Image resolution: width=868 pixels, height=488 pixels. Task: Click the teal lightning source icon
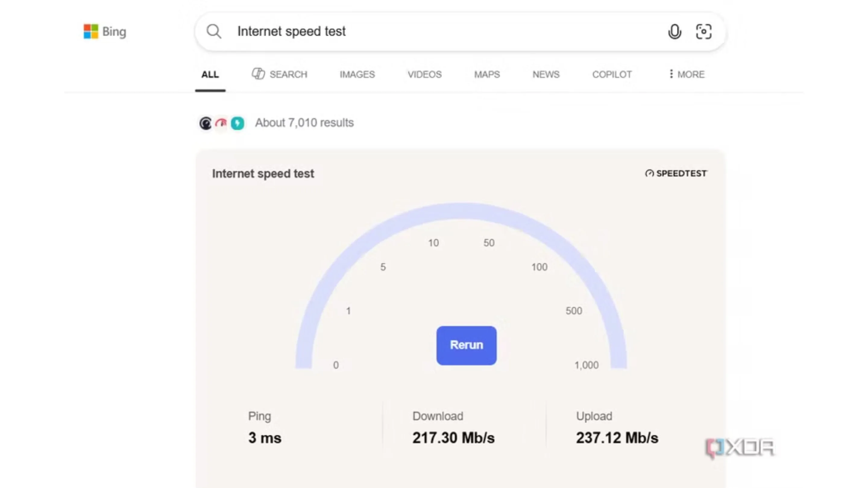pyautogui.click(x=237, y=123)
